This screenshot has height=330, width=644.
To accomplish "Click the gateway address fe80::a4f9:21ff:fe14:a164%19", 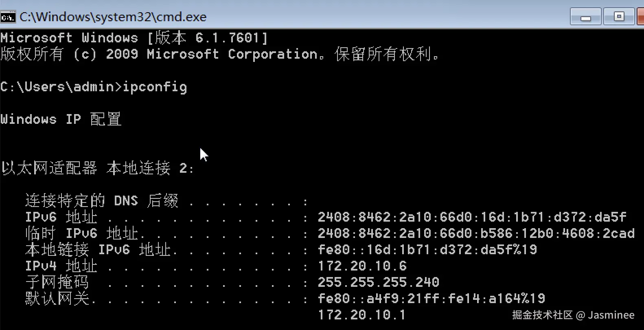I will click(431, 299).
